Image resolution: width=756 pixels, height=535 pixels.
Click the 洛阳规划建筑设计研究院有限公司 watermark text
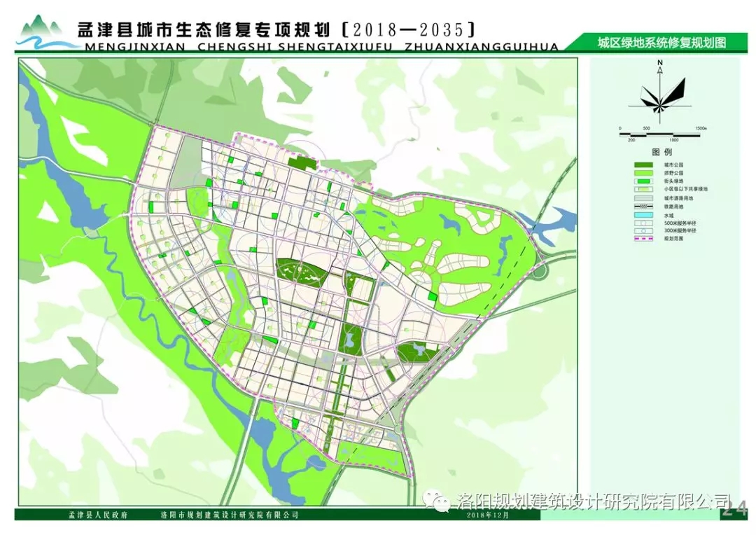(x=592, y=501)
